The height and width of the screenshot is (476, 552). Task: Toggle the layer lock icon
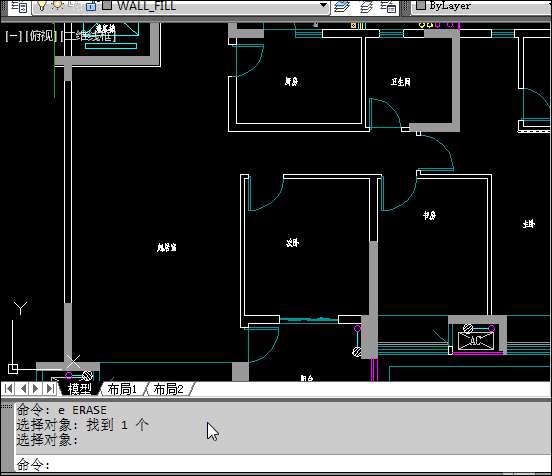click(91, 6)
